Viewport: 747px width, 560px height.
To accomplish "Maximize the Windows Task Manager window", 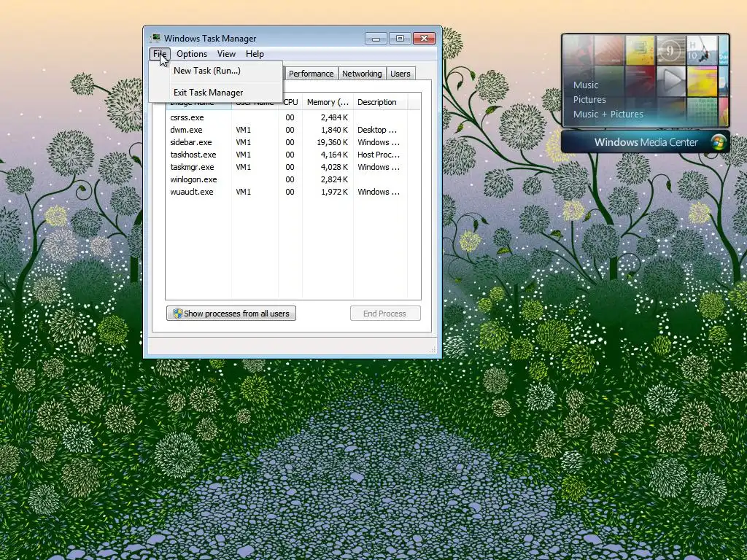I will 400,39.
